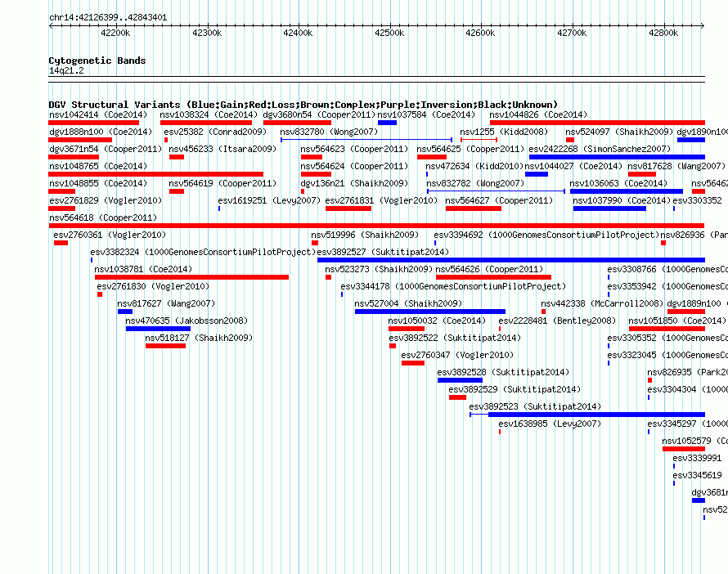Viewport: 728px width, 574px height.
Task: Open nsv527004 (Shaikh2009) gain variant
Action: [408, 303]
